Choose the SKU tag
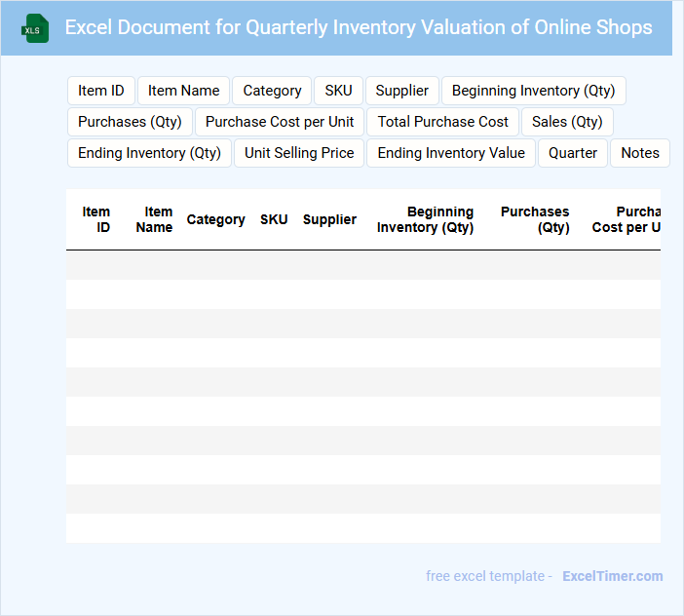 tap(338, 91)
